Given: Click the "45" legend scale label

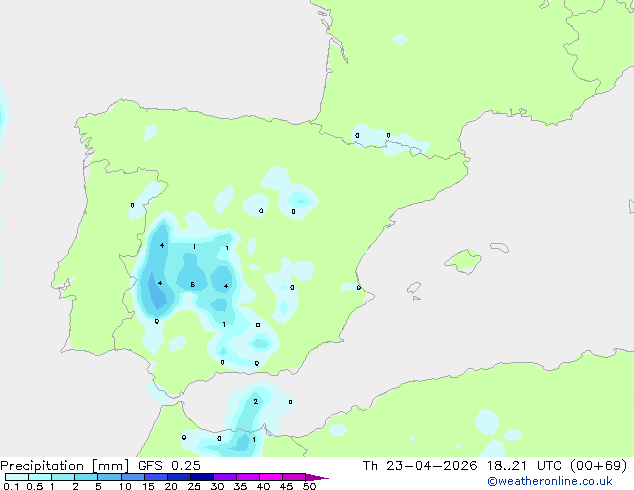Looking at the screenshot, I should point(286,486).
